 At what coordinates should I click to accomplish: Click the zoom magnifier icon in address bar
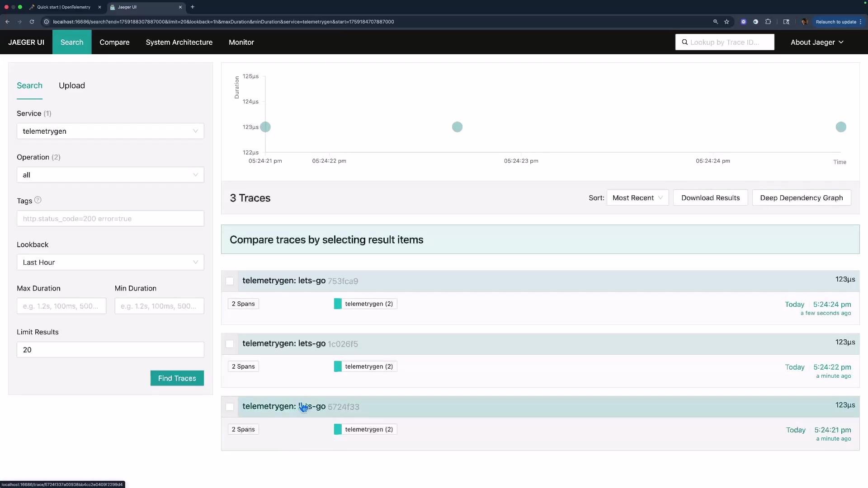point(716,22)
